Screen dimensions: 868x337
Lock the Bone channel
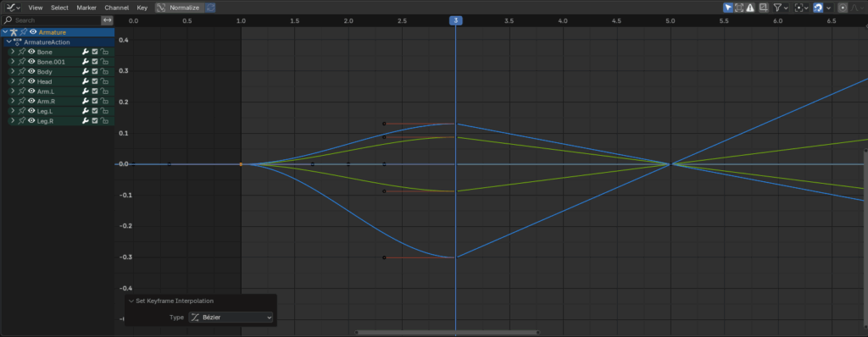coord(104,52)
